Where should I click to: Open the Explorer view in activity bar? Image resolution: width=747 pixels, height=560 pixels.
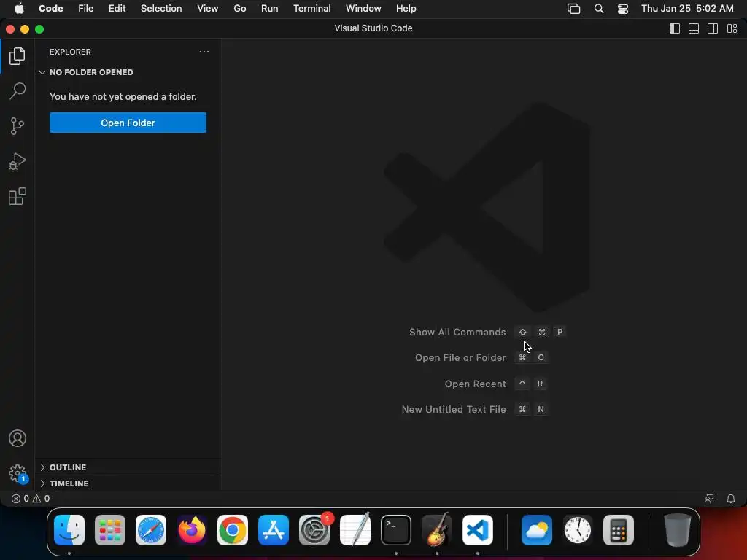pyautogui.click(x=18, y=56)
